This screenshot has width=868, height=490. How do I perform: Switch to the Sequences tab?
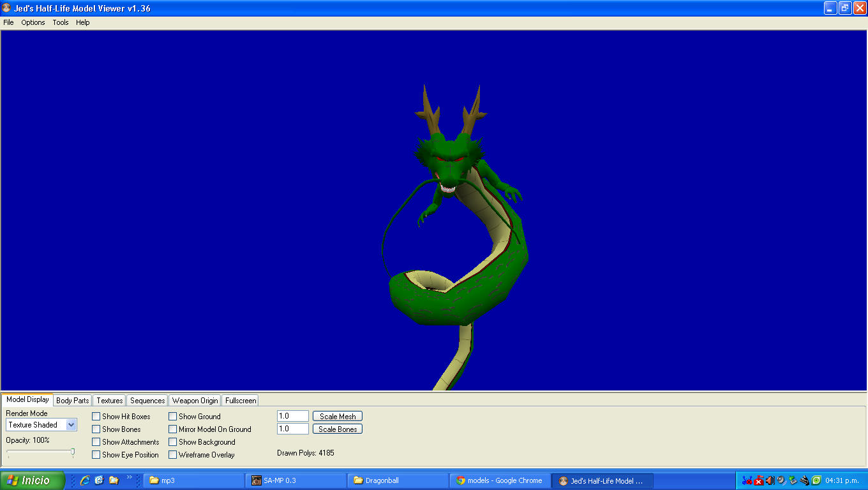click(x=147, y=401)
